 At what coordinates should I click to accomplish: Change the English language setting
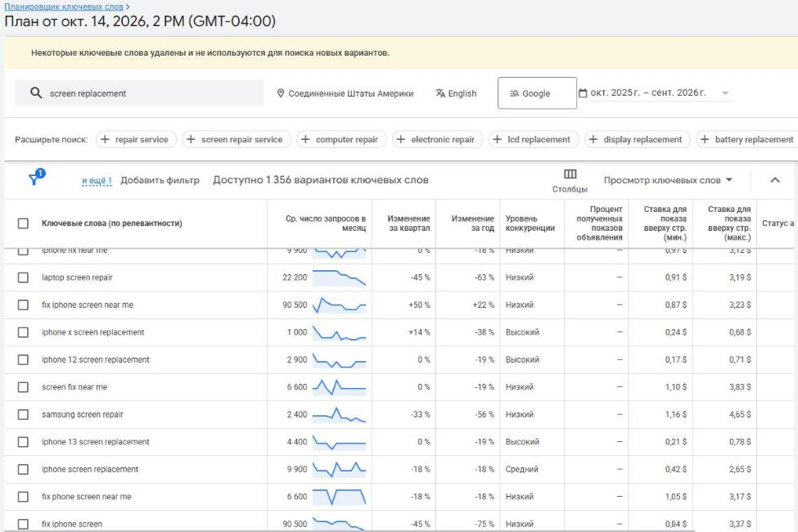456,93
